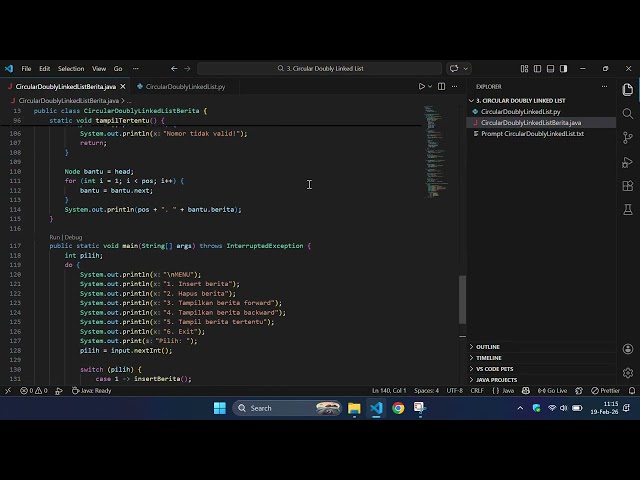Open the Edit menu
The width and height of the screenshot is (640, 480).
pyautogui.click(x=44, y=69)
